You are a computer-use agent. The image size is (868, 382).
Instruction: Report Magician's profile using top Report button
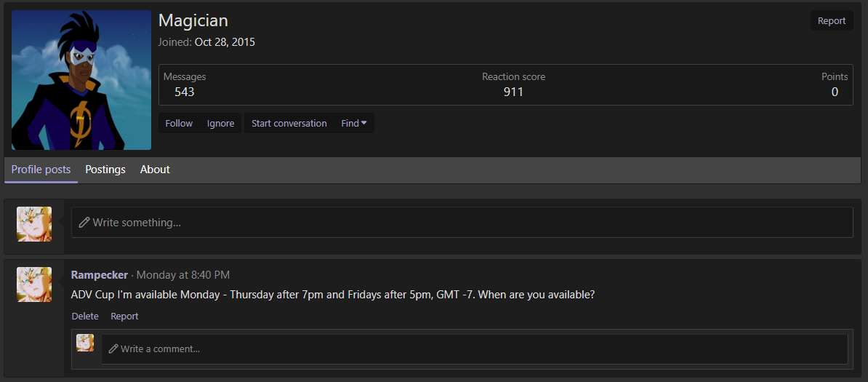pos(832,20)
